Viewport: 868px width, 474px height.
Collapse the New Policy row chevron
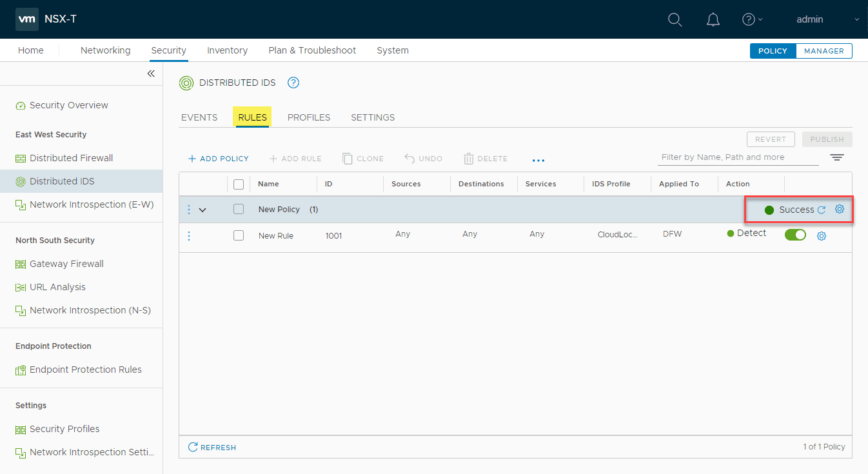pos(202,209)
